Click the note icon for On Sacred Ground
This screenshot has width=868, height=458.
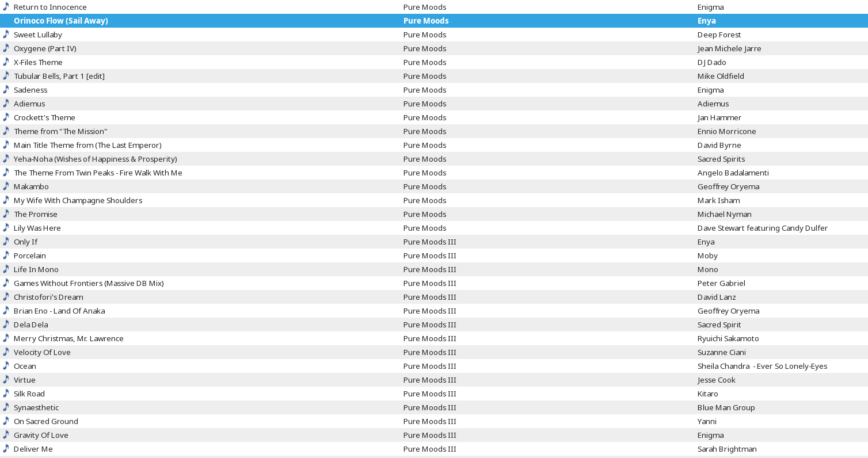(6, 421)
